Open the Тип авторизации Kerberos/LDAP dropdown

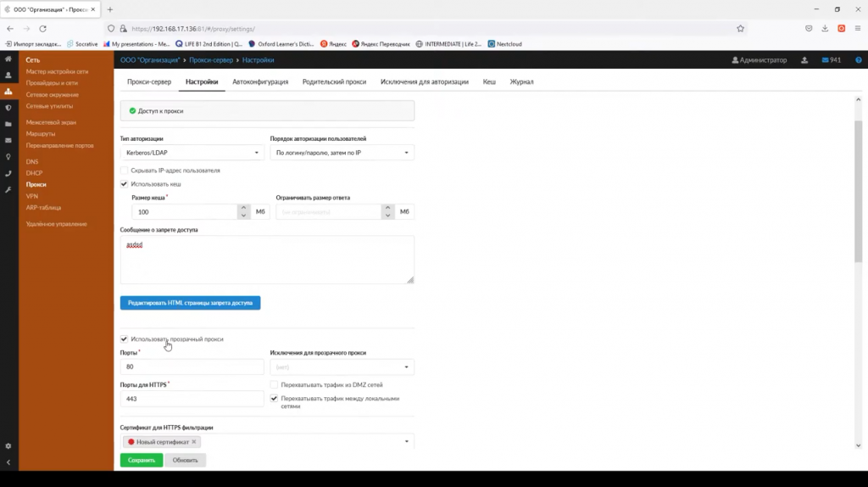click(192, 153)
